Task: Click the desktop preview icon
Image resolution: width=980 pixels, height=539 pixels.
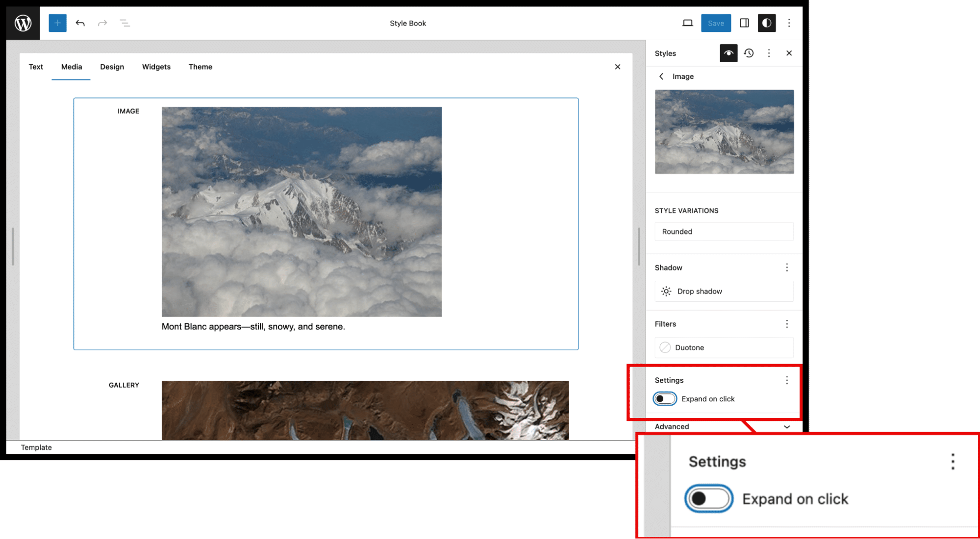Action: (688, 23)
